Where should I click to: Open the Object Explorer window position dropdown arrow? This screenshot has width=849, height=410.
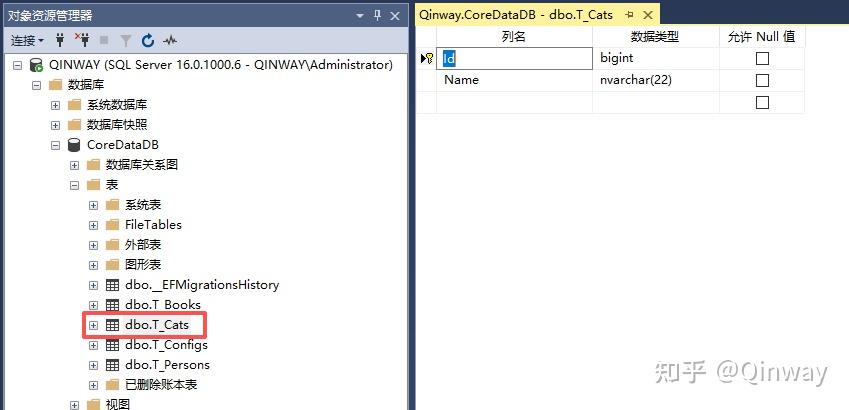click(x=360, y=16)
